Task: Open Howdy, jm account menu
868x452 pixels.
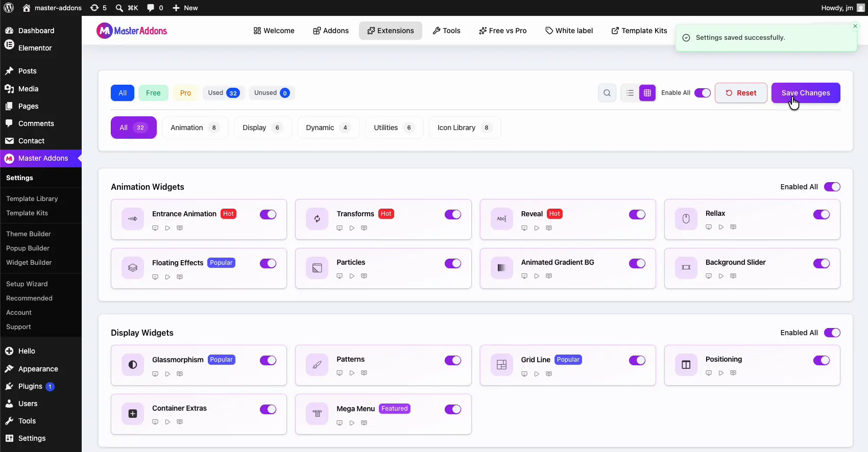Action: 843,8
